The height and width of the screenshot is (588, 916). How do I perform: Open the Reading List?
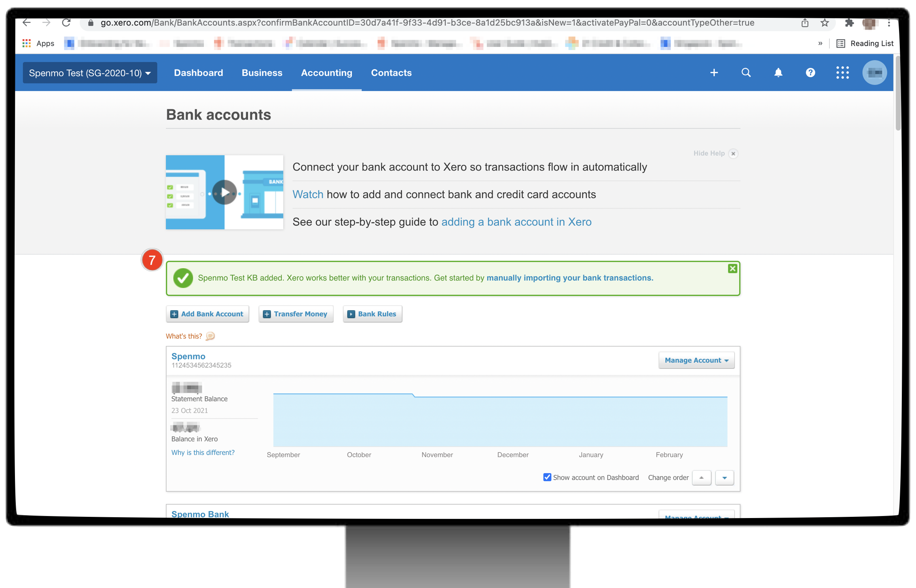(865, 43)
